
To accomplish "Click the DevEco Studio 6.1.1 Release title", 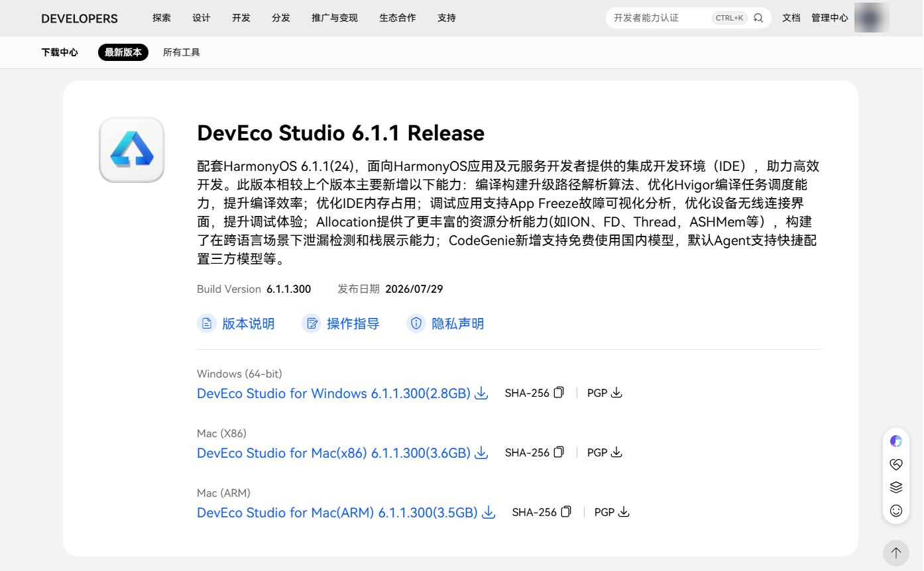I will point(341,133).
